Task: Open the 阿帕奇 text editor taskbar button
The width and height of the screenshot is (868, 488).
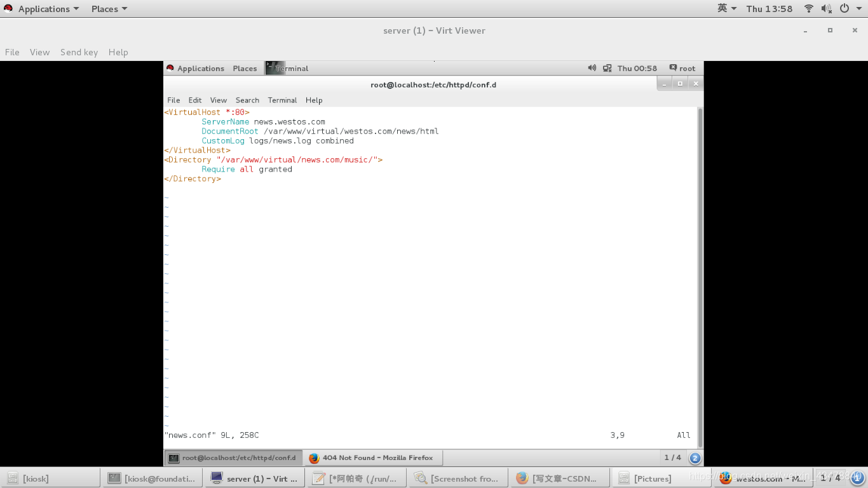Action: [357, 478]
